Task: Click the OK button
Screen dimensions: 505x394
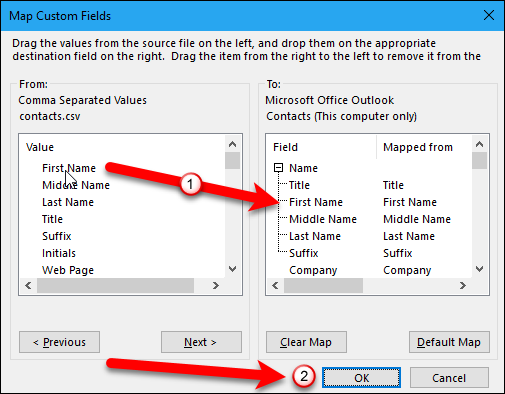Action: [361, 378]
